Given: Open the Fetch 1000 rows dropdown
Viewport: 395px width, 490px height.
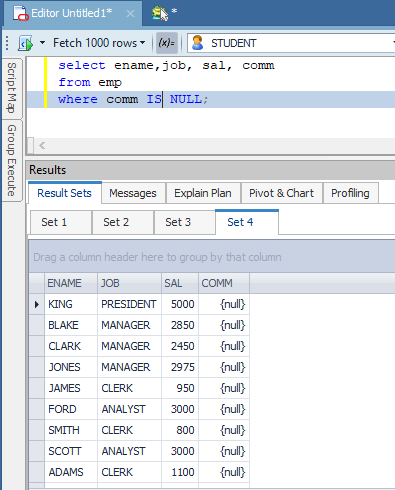Looking at the screenshot, I should coord(99,43).
